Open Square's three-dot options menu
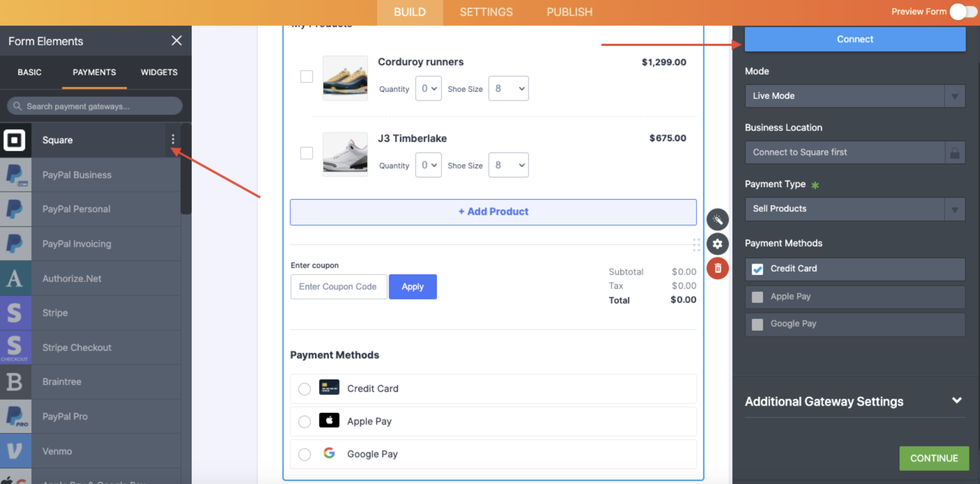The width and height of the screenshot is (980, 484). pos(173,140)
